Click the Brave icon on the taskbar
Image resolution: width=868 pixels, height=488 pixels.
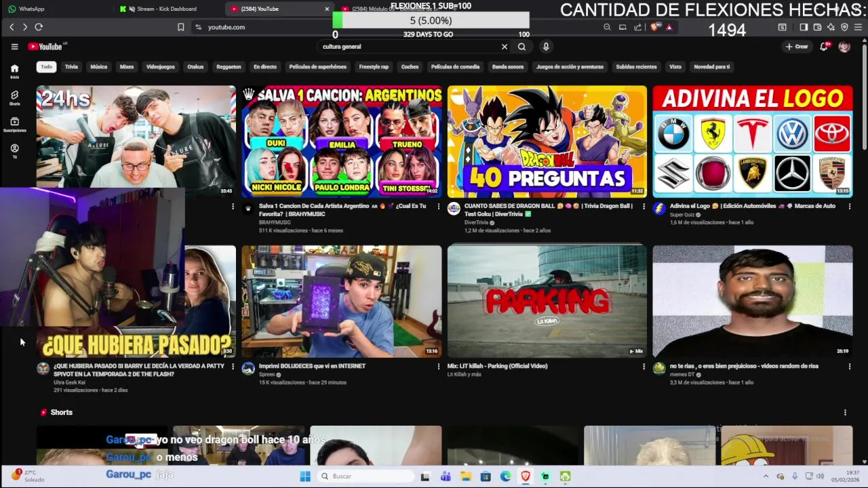point(526,476)
